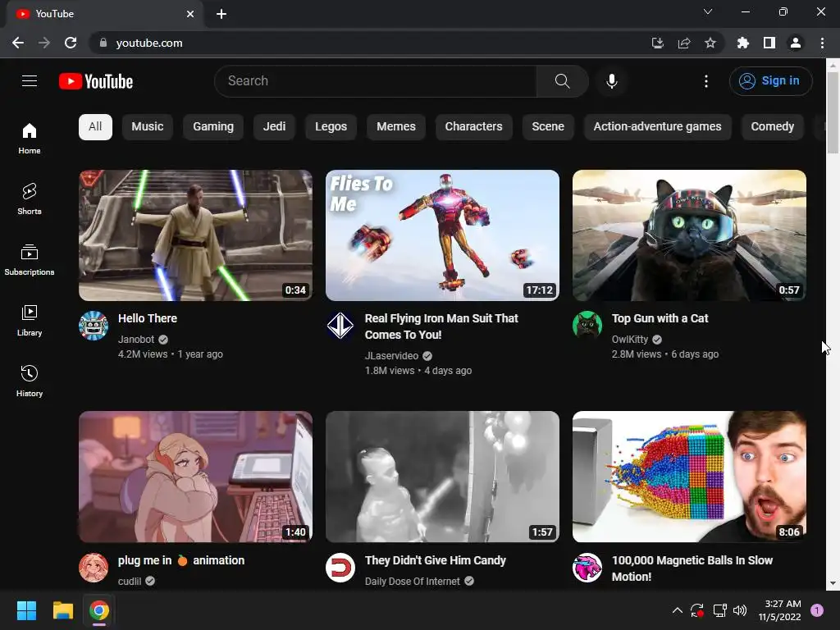The image size is (840, 630).
Task: Close the YouTube tab
Action: coord(190,14)
